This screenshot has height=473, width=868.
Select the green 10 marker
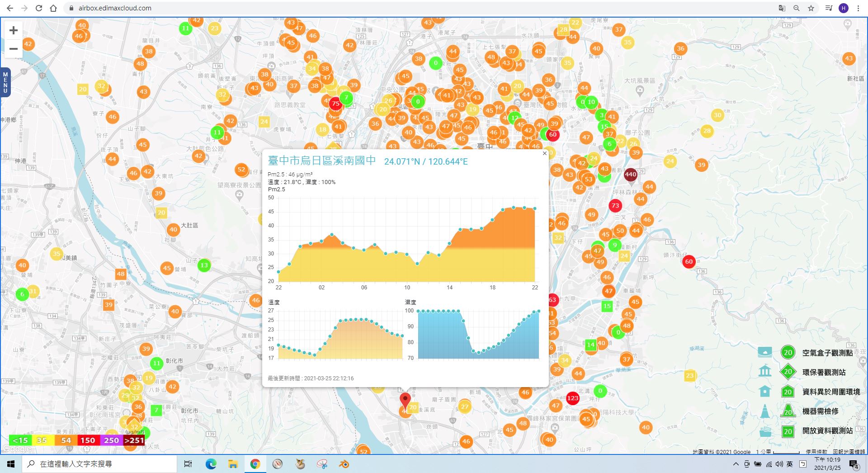(x=591, y=102)
